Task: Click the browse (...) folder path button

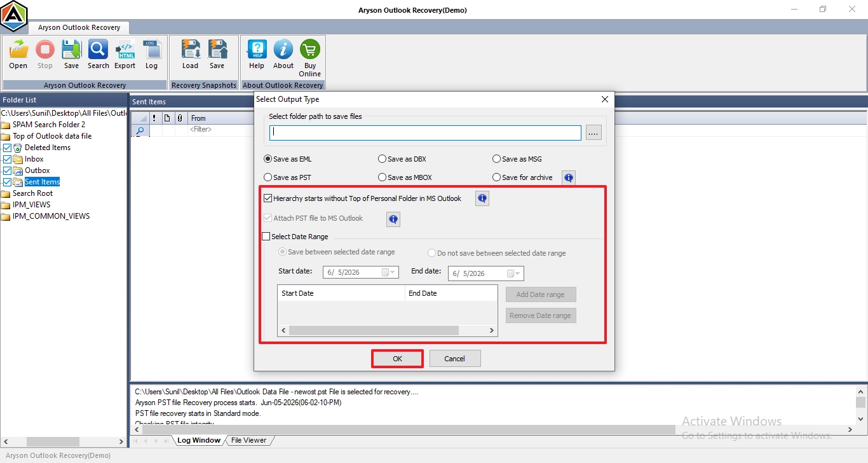Action: click(593, 133)
